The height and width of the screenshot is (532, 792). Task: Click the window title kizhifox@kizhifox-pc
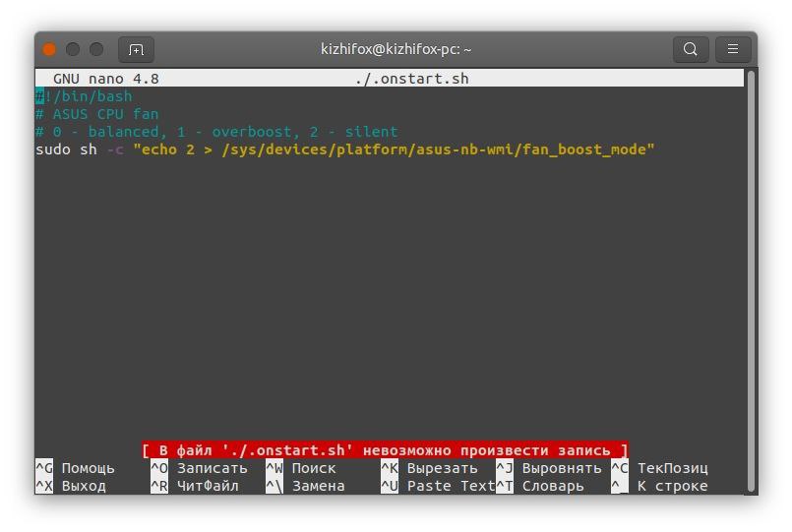tap(396, 49)
